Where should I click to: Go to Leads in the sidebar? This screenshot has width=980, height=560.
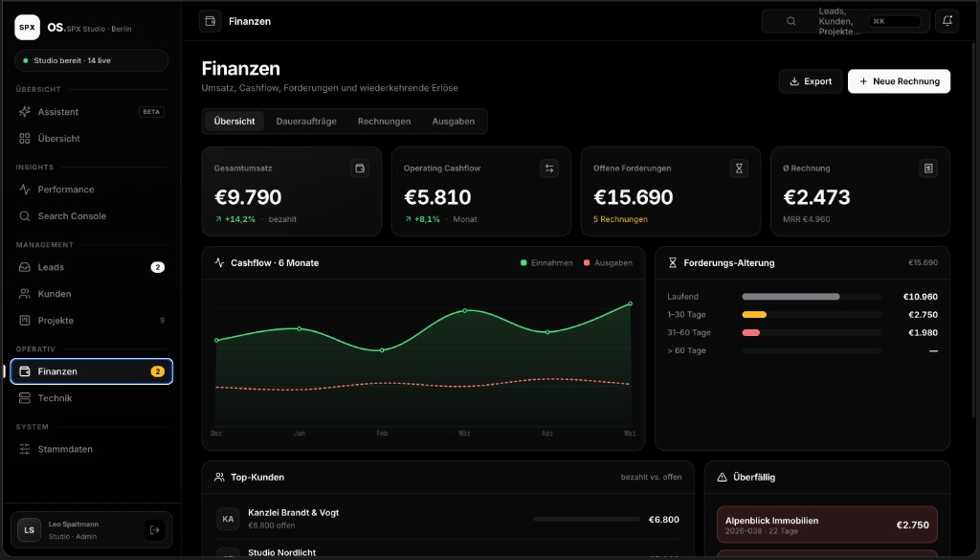(x=91, y=267)
